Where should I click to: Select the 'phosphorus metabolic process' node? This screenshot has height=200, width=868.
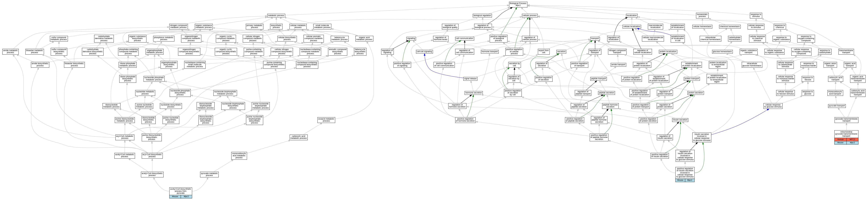163,38
